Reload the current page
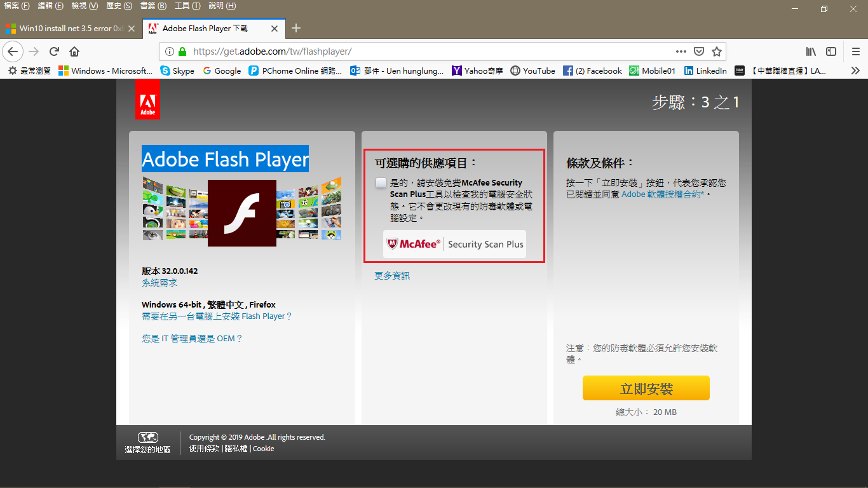The height and width of the screenshot is (488, 868). (x=54, y=51)
